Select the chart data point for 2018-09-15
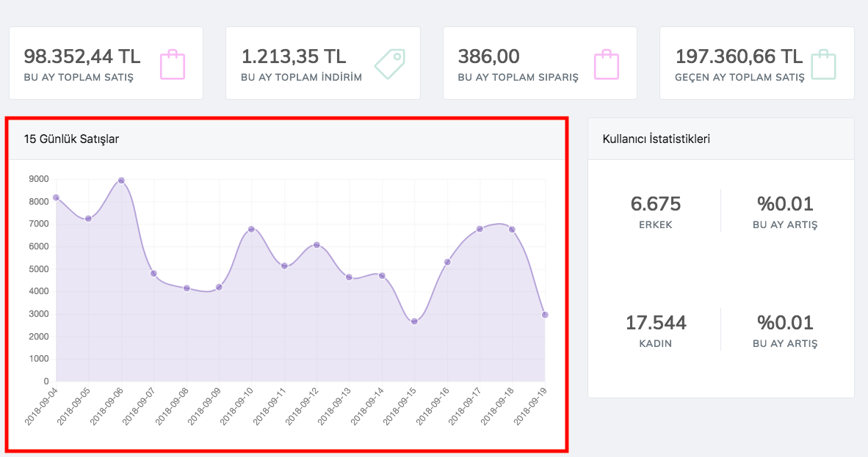Image resolution: width=868 pixels, height=457 pixels. pos(414,321)
